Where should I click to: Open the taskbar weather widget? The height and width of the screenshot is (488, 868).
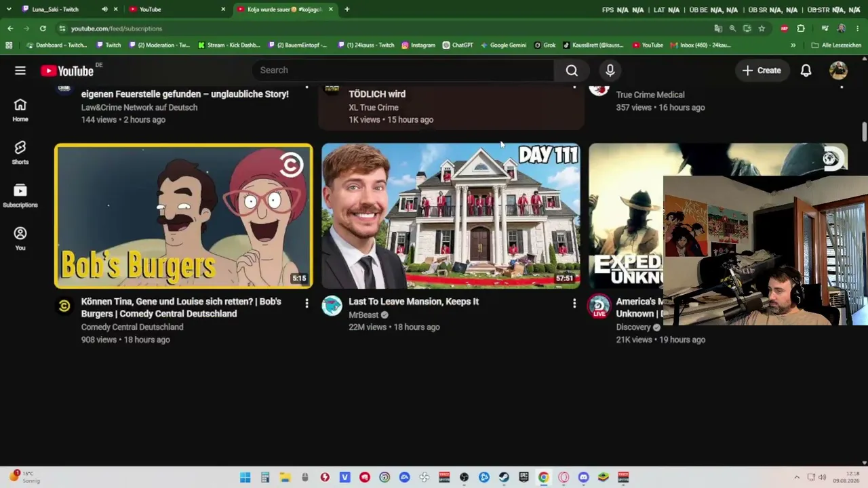24,476
